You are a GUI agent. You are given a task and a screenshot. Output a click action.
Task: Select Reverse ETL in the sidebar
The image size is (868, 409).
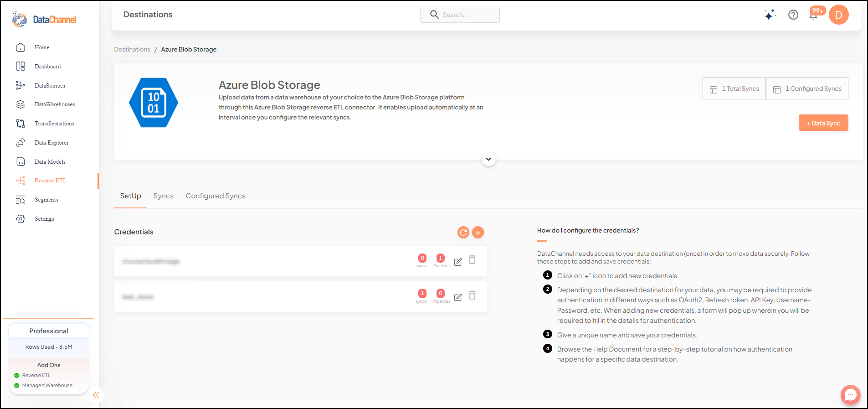51,181
